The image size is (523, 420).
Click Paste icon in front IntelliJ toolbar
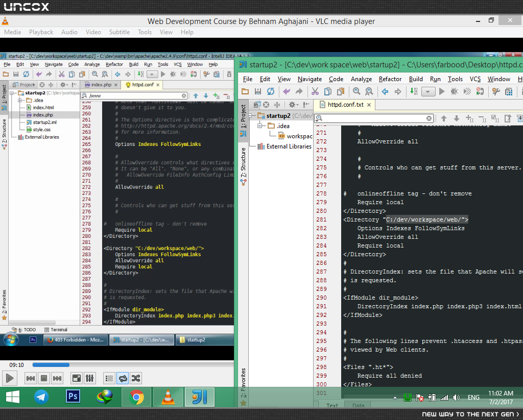tap(341, 91)
